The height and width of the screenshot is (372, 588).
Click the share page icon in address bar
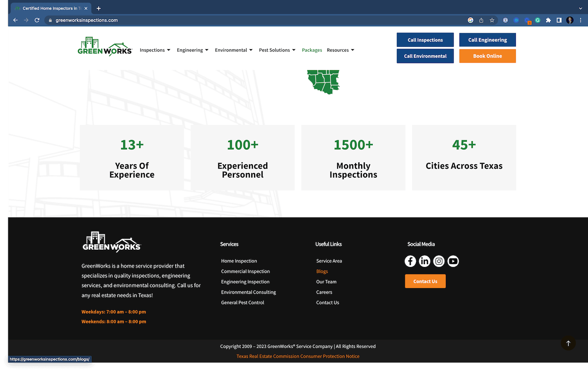tap(481, 20)
